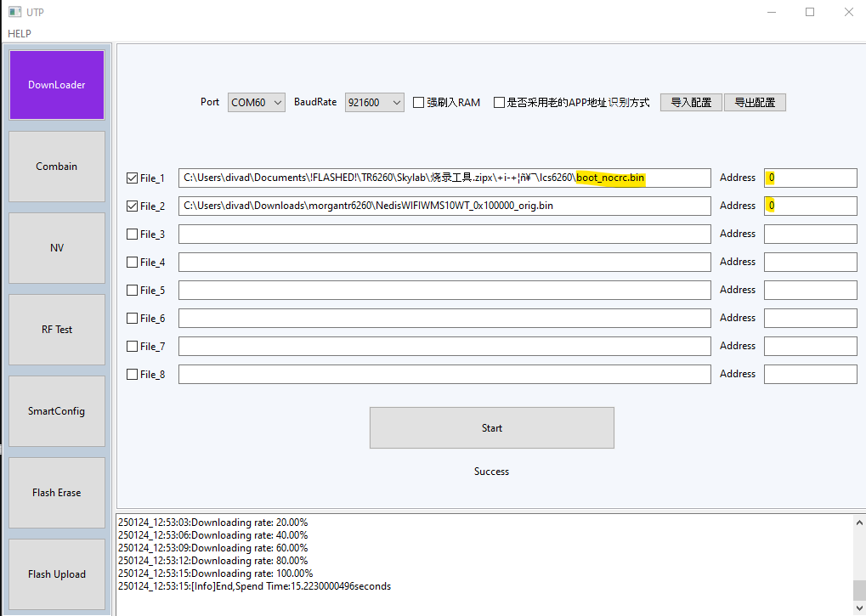Click the empty File_5 path field
866x616 pixels.
444,291
